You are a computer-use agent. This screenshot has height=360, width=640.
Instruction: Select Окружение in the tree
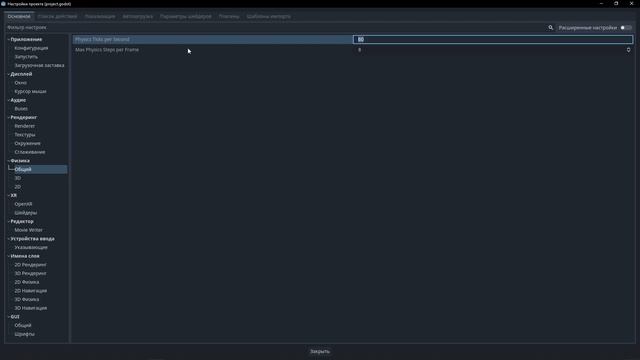point(27,143)
